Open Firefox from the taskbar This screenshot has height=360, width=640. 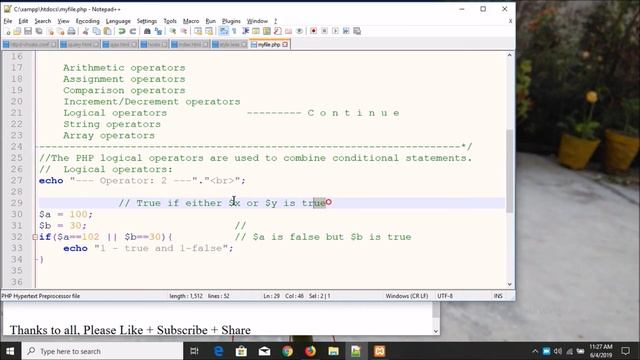(310, 351)
